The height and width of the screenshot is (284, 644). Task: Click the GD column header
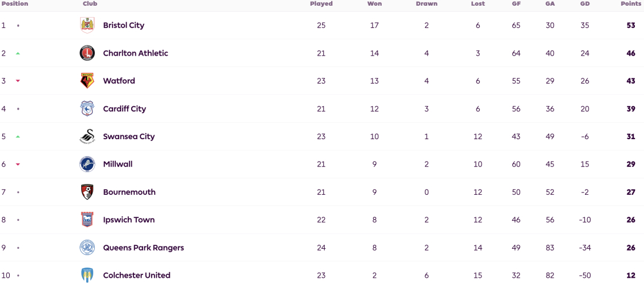(585, 4)
